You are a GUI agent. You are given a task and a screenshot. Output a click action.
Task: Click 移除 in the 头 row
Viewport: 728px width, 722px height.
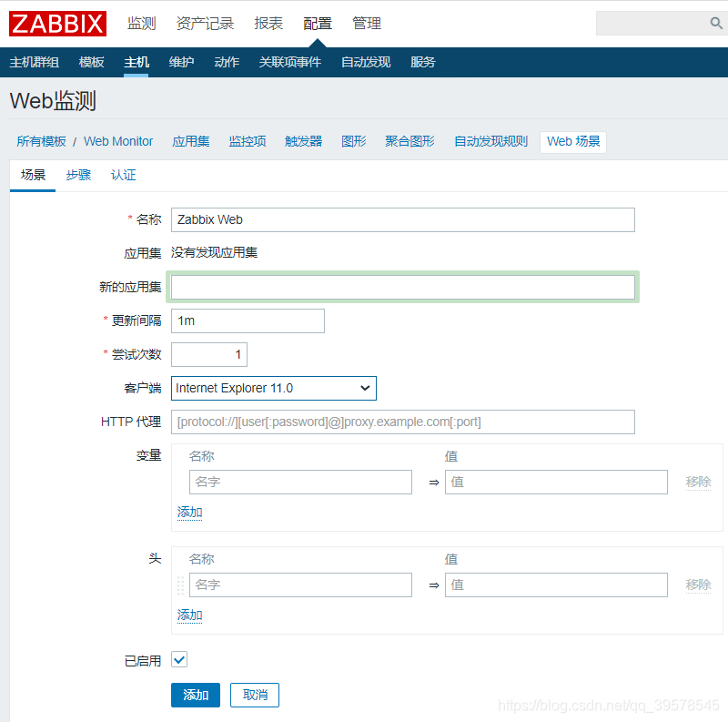(x=698, y=585)
